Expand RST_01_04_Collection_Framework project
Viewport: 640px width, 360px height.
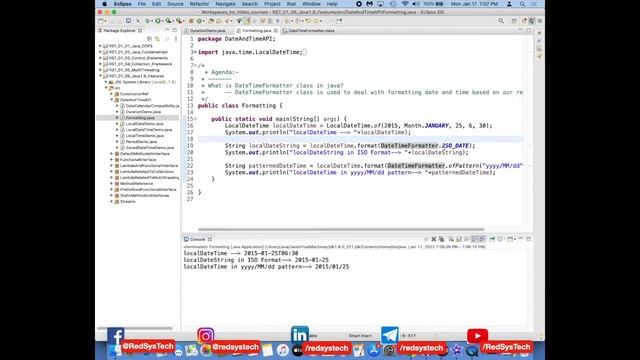coord(100,64)
